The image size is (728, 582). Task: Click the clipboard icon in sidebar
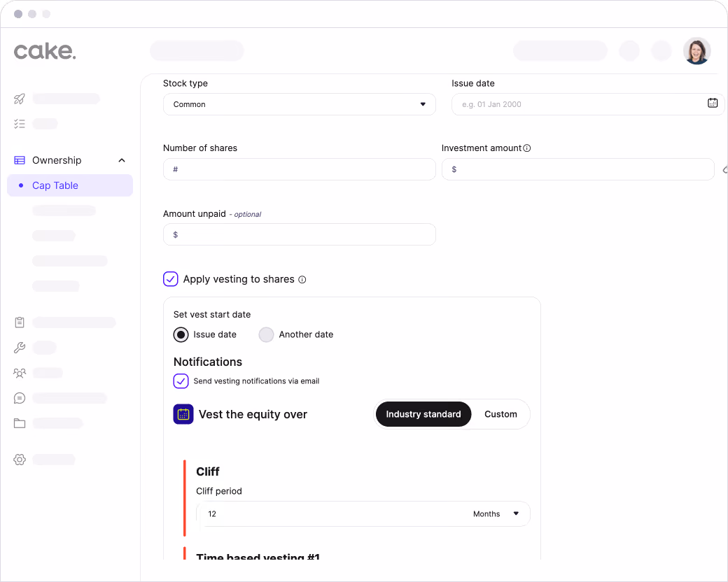(20, 322)
